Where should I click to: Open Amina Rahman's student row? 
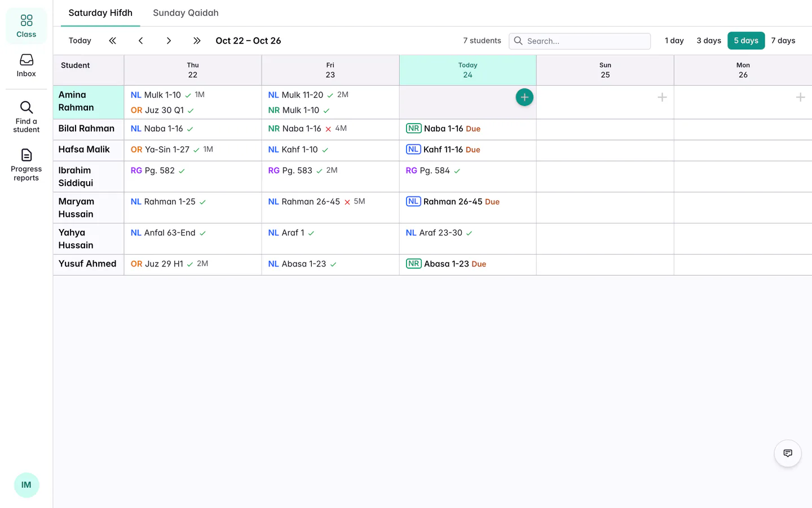(x=89, y=102)
